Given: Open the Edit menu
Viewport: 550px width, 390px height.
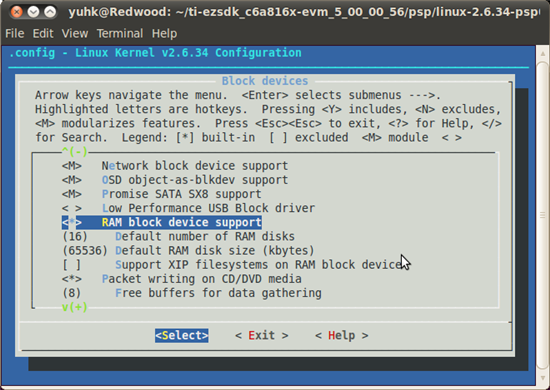Looking at the screenshot, I should [x=43, y=34].
